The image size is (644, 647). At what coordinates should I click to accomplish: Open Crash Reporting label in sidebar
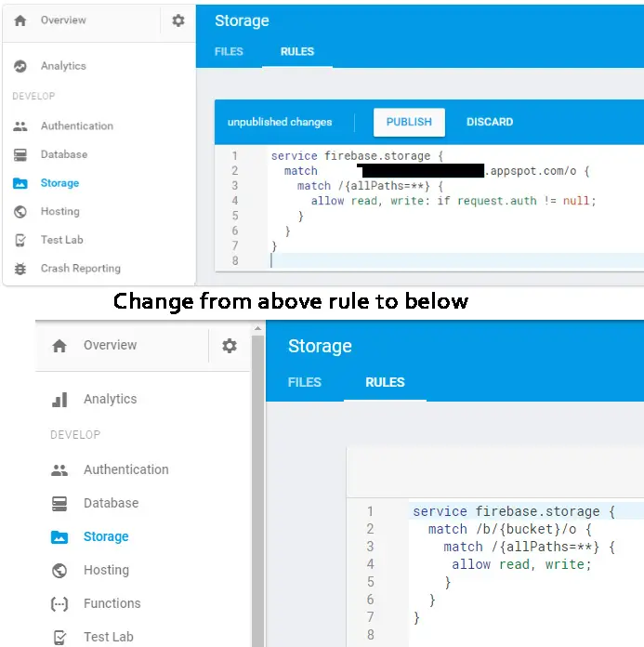point(81,269)
